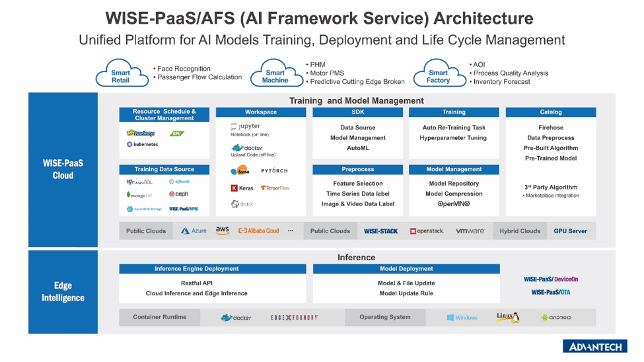
Task: Click the Training header bar
Action: (454, 112)
